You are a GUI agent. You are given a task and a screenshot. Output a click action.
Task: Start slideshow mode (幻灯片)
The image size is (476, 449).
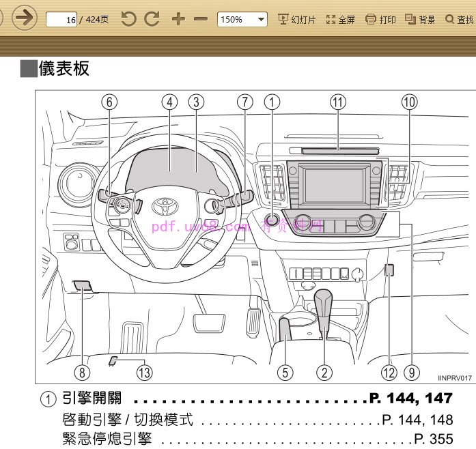(x=297, y=20)
